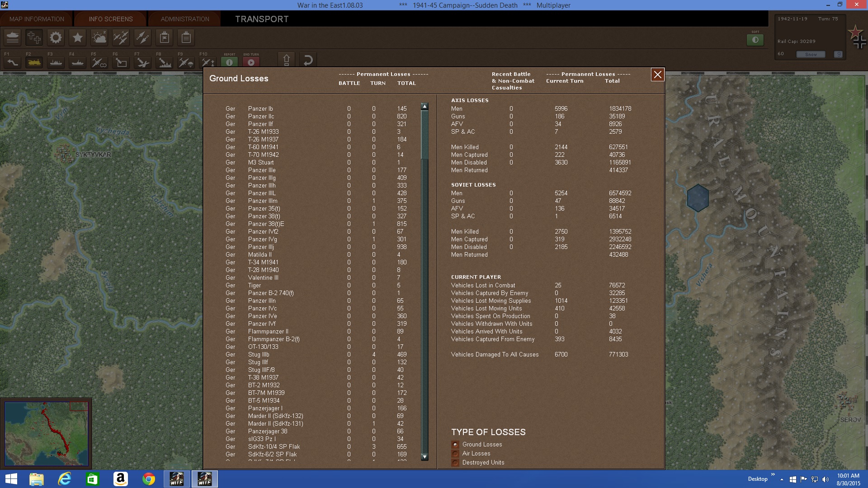Click the Snow weather indicator button
This screenshot has height=488, width=868.
811,54
